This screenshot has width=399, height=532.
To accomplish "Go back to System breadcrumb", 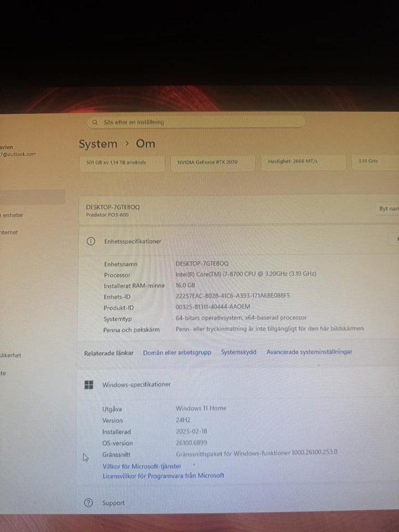I will [98, 144].
